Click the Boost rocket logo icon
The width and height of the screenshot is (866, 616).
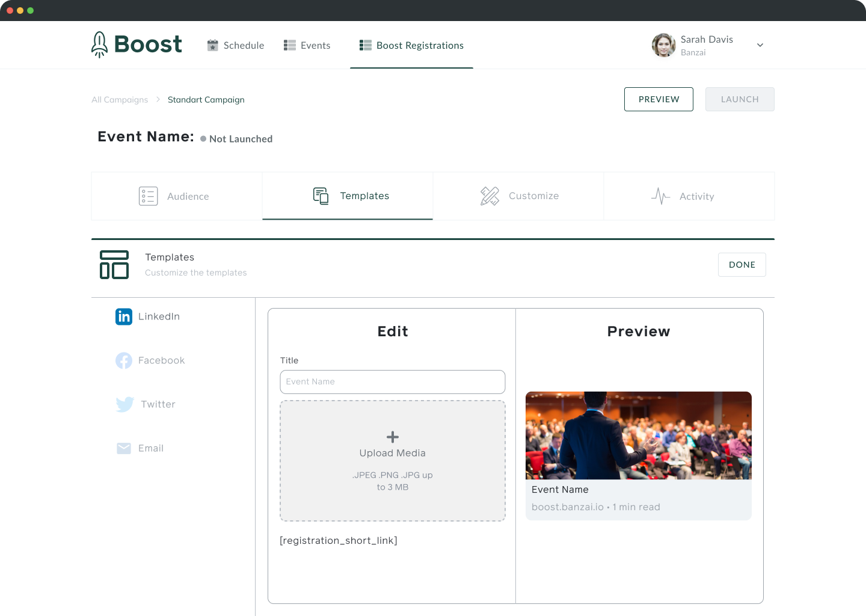[99, 45]
